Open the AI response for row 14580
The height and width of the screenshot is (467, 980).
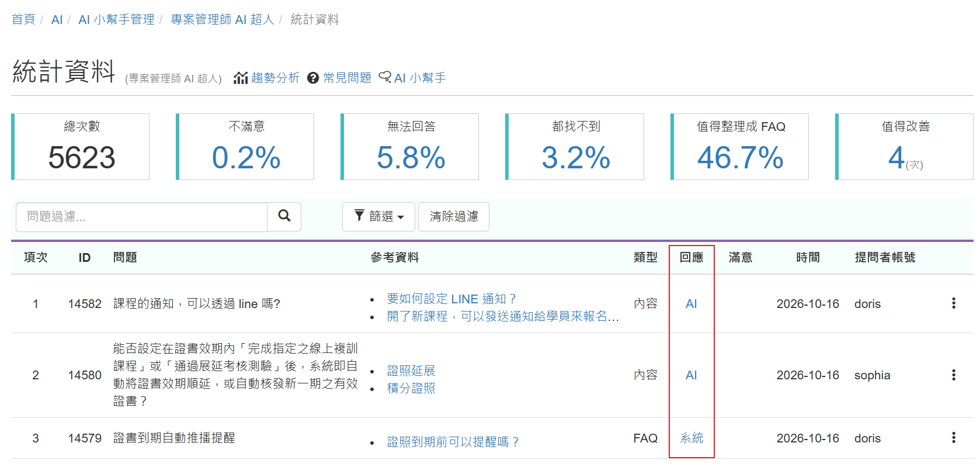pyautogui.click(x=691, y=375)
